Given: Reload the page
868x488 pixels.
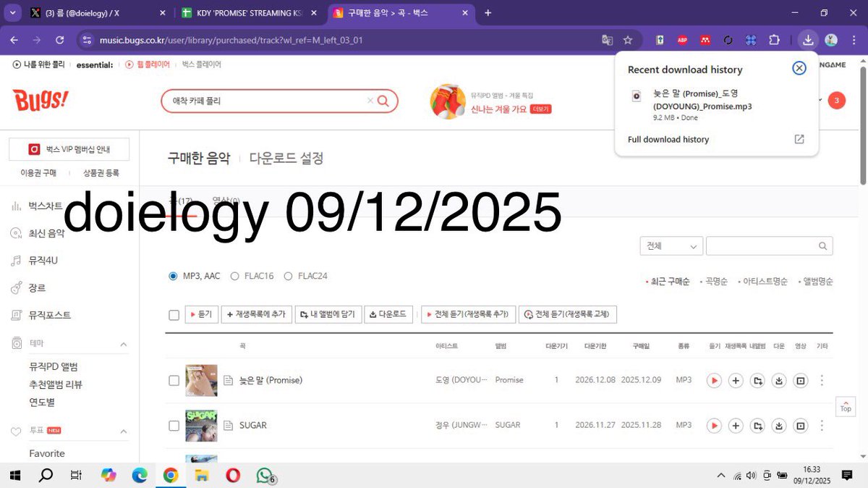Looking at the screenshot, I should [59, 40].
